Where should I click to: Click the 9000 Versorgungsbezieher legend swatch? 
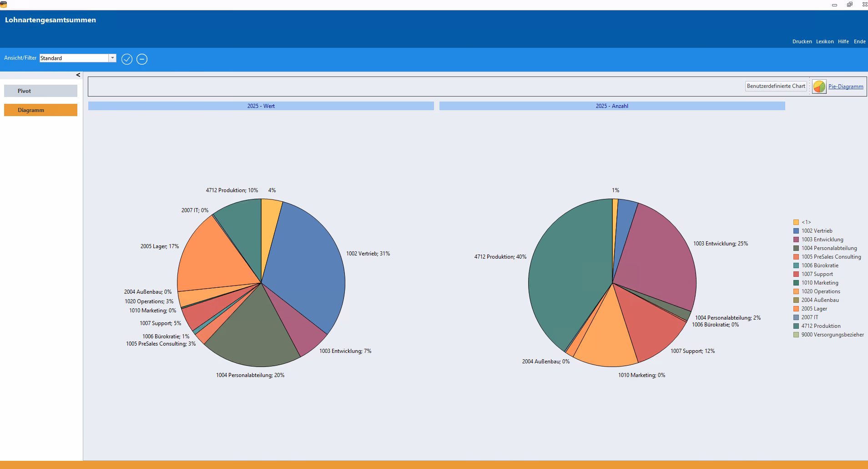click(x=796, y=335)
